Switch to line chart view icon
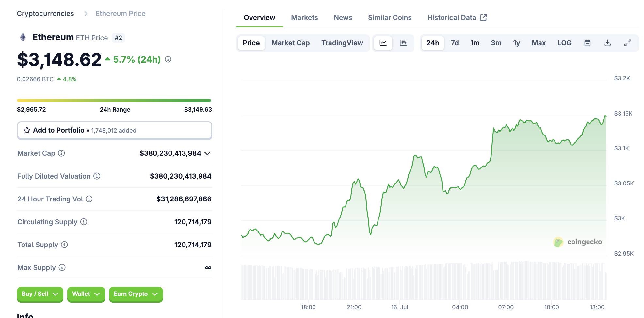The image size is (644, 318). tap(383, 43)
